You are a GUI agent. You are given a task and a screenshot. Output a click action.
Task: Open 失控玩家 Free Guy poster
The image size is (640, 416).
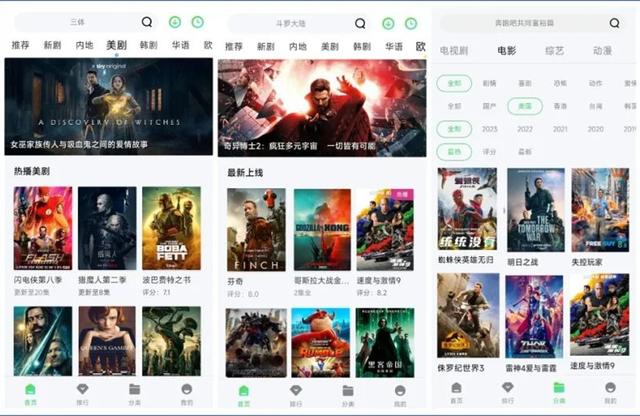600,210
